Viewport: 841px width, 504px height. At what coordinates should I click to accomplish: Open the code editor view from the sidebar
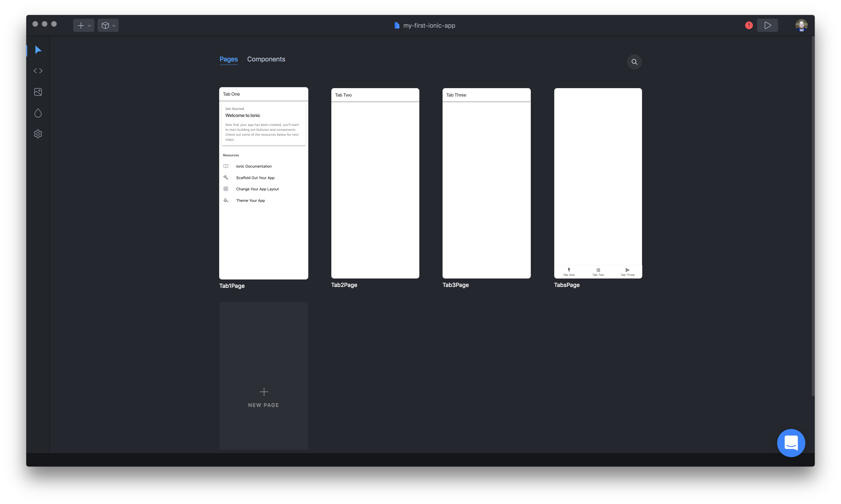click(x=38, y=71)
